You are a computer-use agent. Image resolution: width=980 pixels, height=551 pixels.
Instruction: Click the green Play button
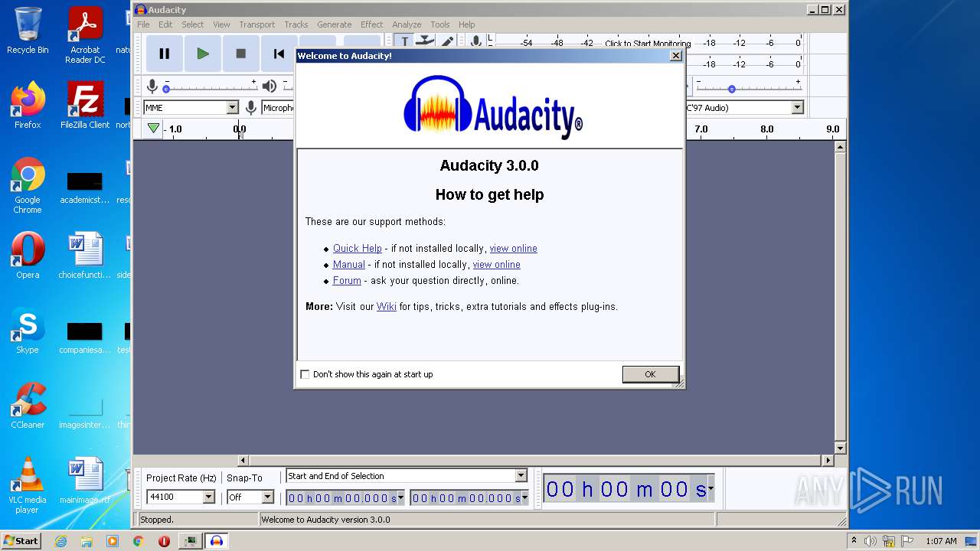(202, 54)
